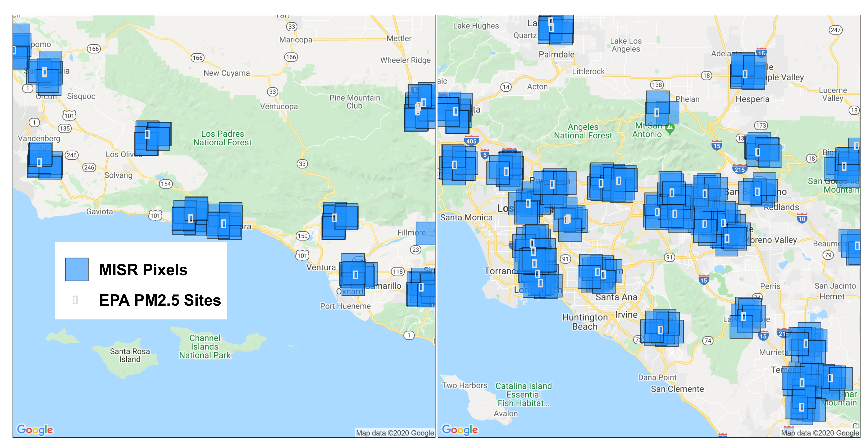
Task: Click the Angeles National Forest label
Action: click(583, 131)
